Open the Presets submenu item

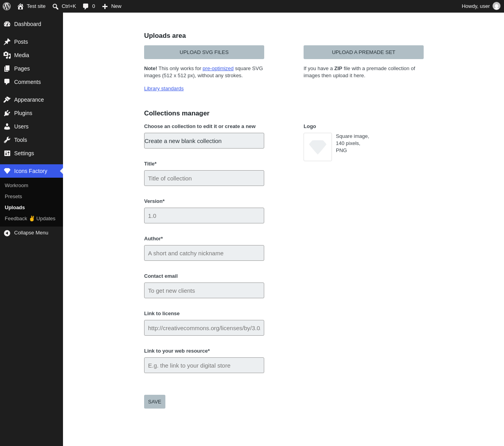pyautogui.click(x=13, y=197)
